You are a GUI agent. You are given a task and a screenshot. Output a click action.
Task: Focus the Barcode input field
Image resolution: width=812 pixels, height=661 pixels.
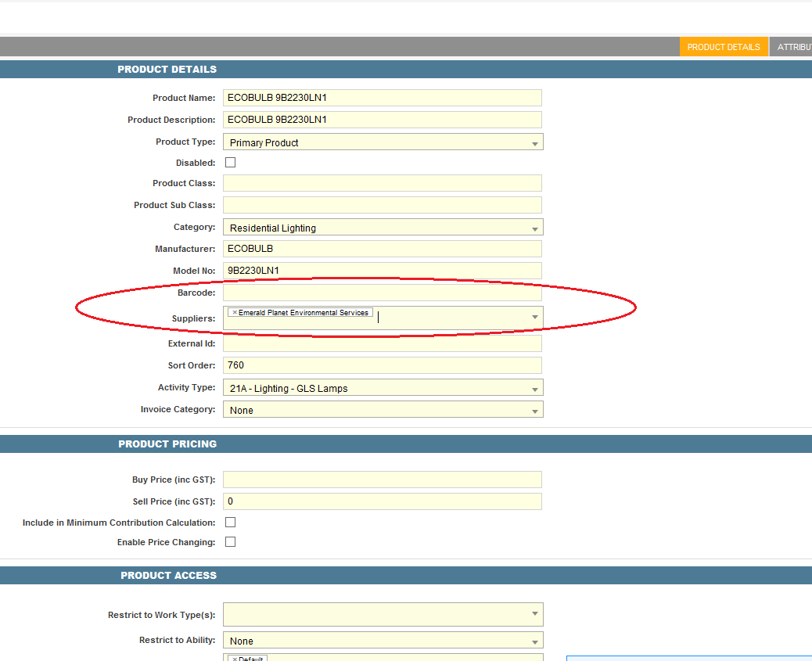click(x=382, y=293)
